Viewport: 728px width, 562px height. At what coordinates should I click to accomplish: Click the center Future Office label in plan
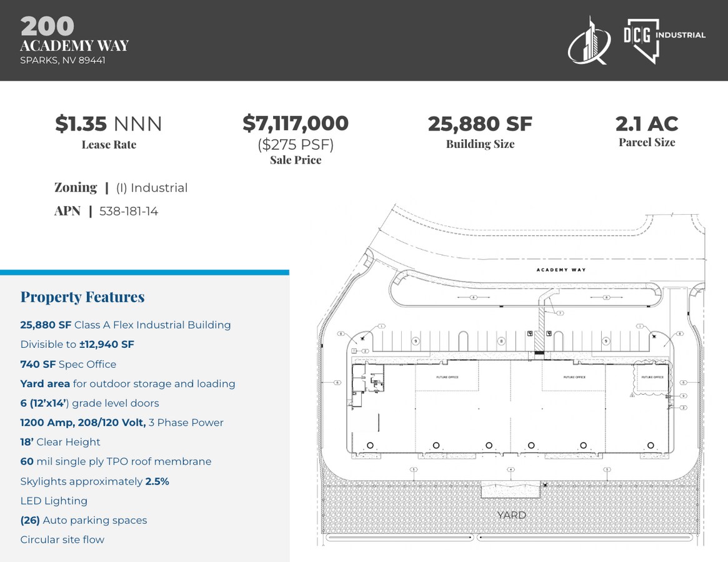tap(574, 377)
